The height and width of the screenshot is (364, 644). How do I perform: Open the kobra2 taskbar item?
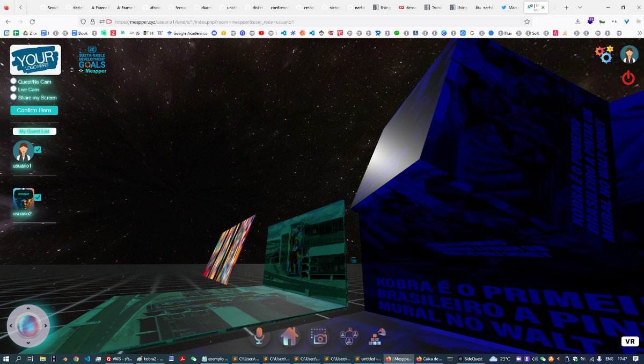tap(149, 359)
